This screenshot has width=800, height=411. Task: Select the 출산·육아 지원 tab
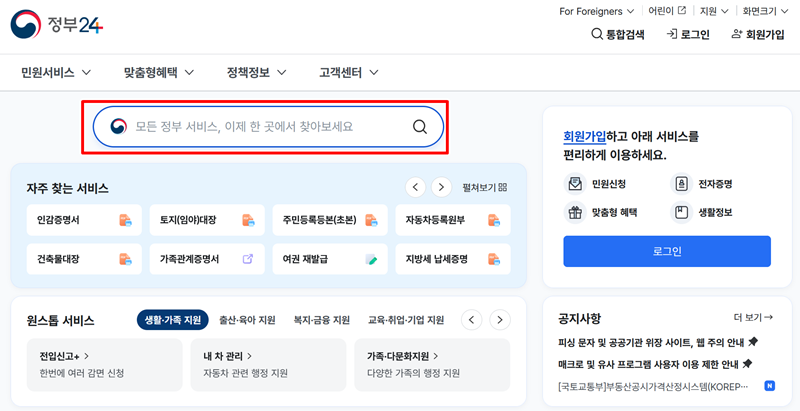247,320
